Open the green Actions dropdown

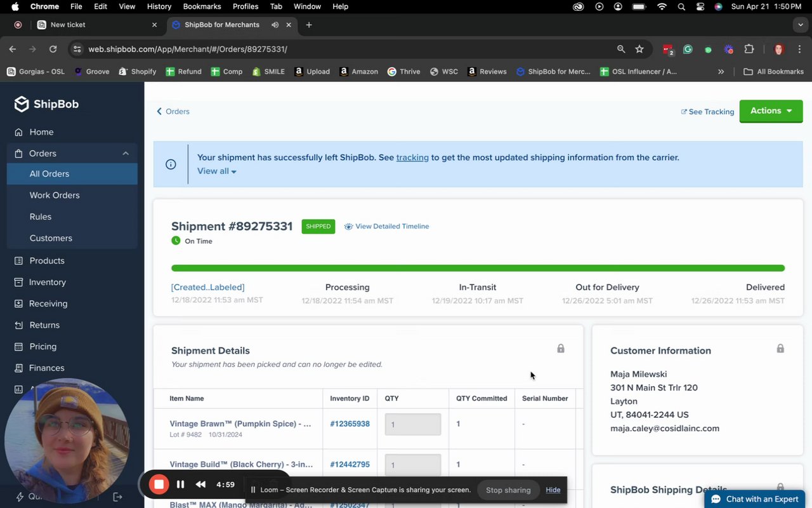pos(771,111)
